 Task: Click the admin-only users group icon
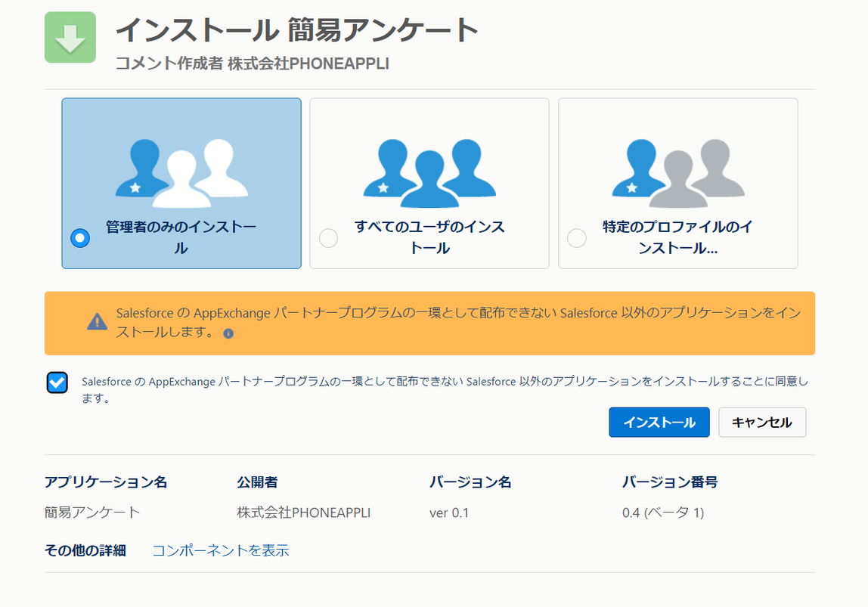click(x=181, y=173)
